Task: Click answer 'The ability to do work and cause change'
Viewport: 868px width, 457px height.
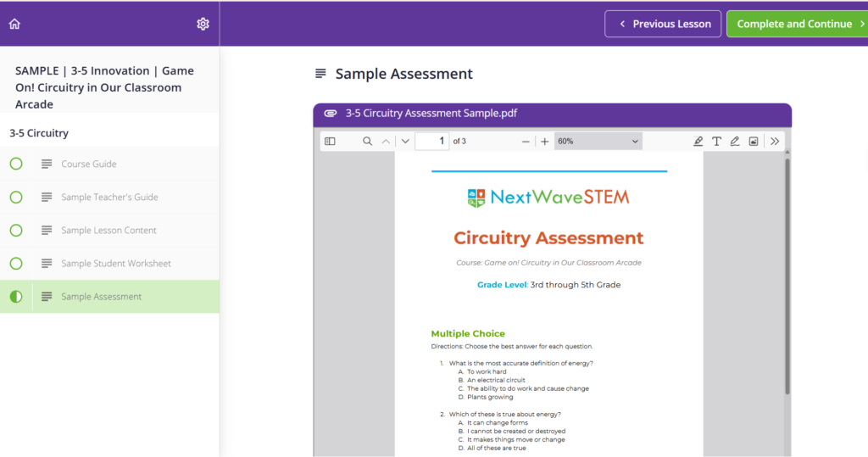Action: tap(527, 389)
